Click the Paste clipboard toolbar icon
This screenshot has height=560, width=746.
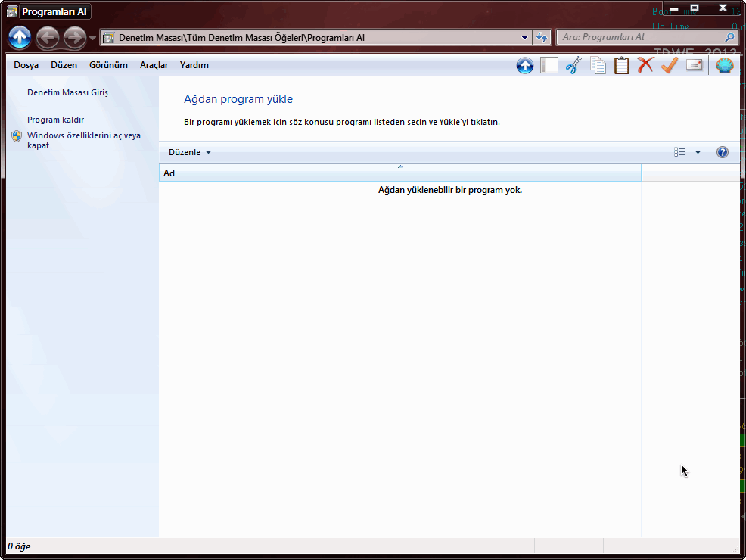[x=621, y=65]
